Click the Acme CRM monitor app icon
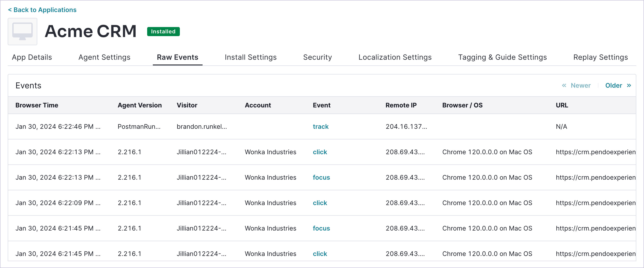Viewport: 644px width, 268px height. pyautogui.click(x=22, y=32)
